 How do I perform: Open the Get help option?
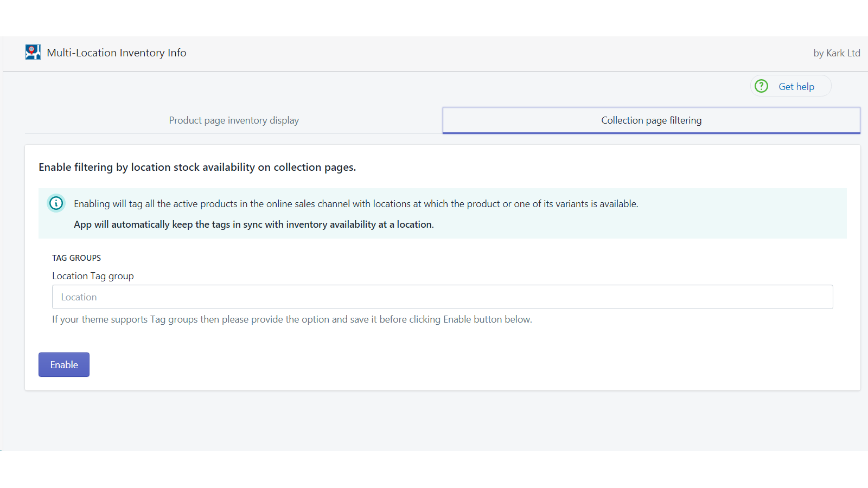(790, 86)
